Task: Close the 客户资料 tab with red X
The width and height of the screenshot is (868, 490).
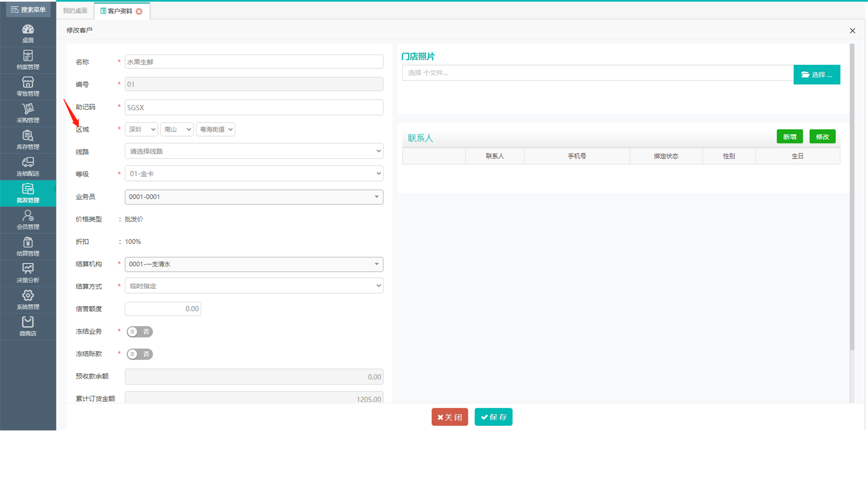Action: point(139,11)
